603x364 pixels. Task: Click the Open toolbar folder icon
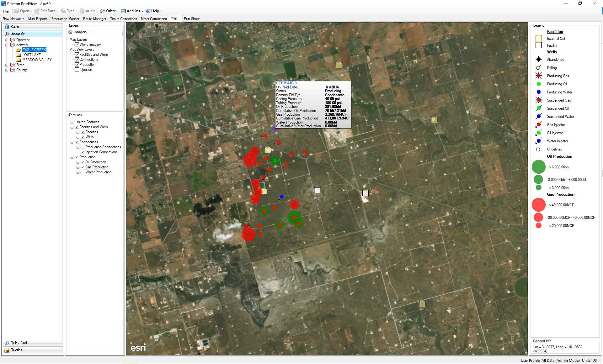(17, 11)
